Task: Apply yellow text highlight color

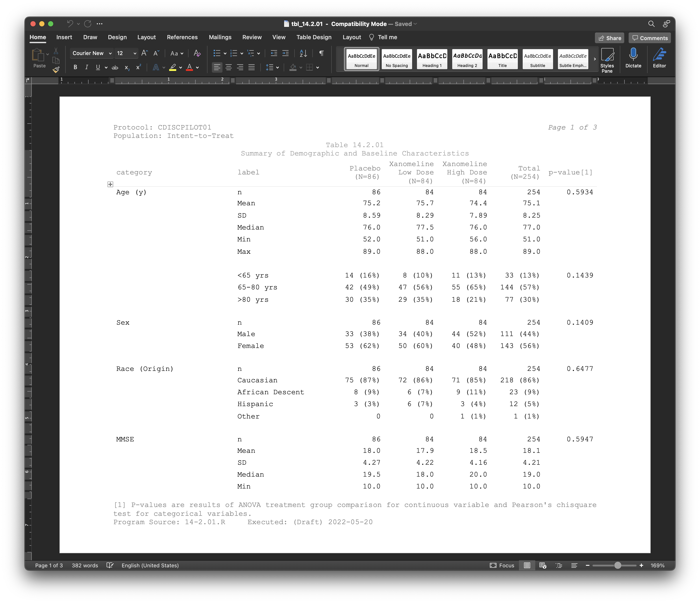Action: point(173,67)
